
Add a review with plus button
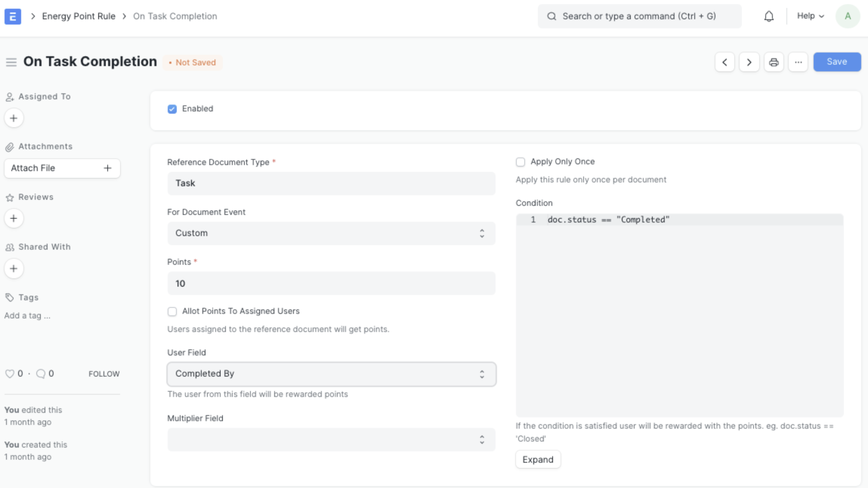tap(14, 218)
